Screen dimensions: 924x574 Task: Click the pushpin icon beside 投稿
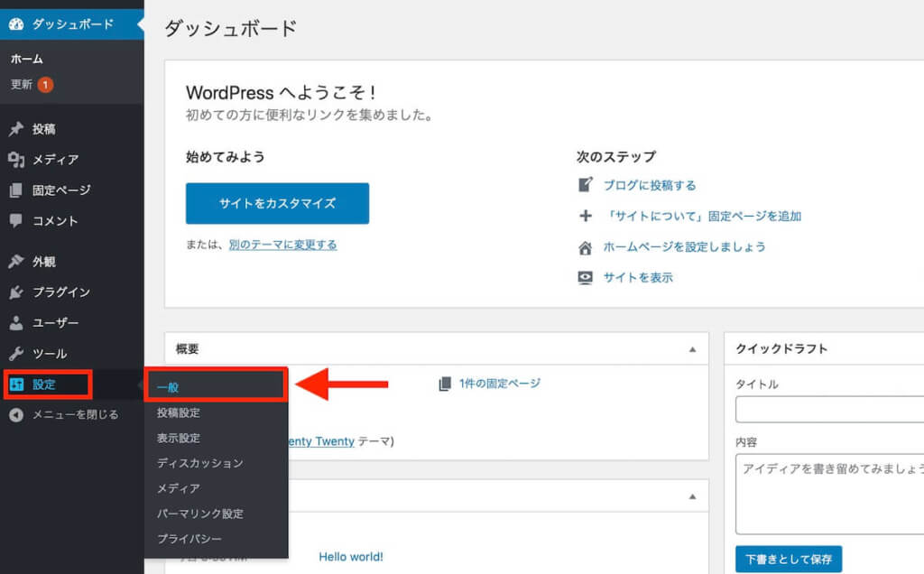(x=16, y=128)
